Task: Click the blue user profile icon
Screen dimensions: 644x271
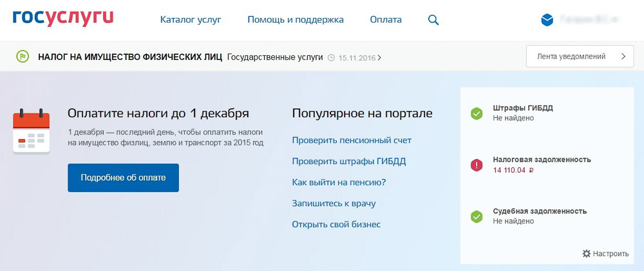Action: pos(547,20)
